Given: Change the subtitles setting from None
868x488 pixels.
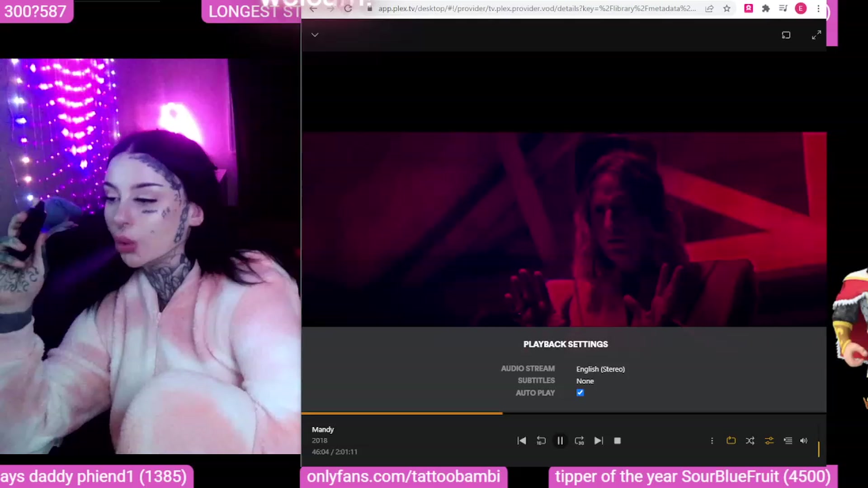Looking at the screenshot, I should pos(585,381).
